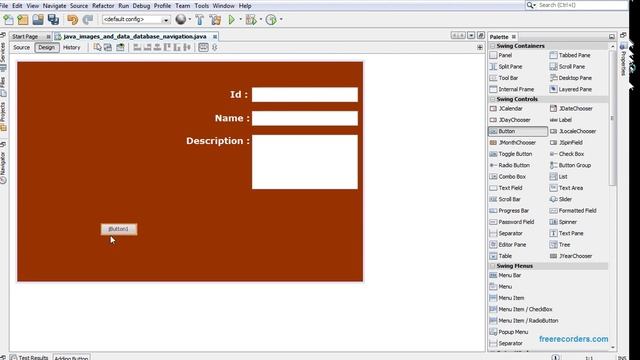Select the Panel palette component

501,55
